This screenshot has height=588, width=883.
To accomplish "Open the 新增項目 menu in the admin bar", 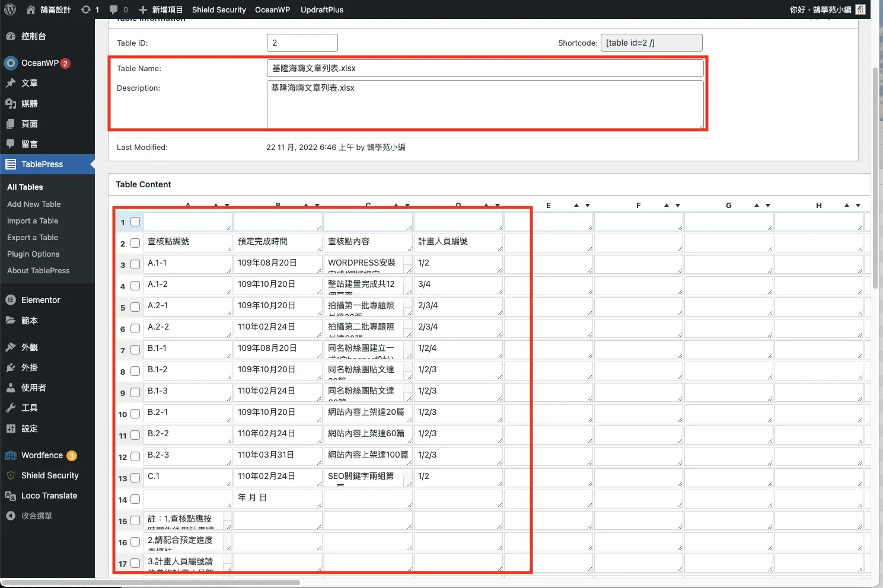I will click(161, 9).
